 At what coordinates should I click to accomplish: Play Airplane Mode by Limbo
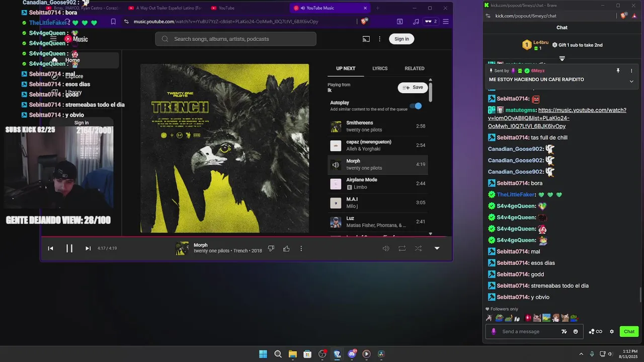coord(378,184)
